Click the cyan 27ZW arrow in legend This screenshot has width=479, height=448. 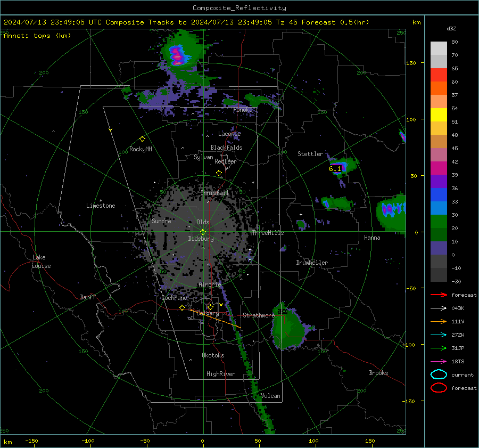point(439,335)
